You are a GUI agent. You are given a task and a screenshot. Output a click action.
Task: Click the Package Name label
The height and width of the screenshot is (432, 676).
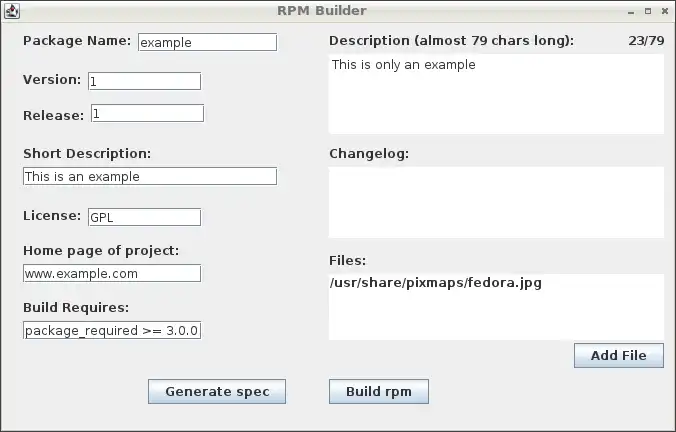coord(77,41)
